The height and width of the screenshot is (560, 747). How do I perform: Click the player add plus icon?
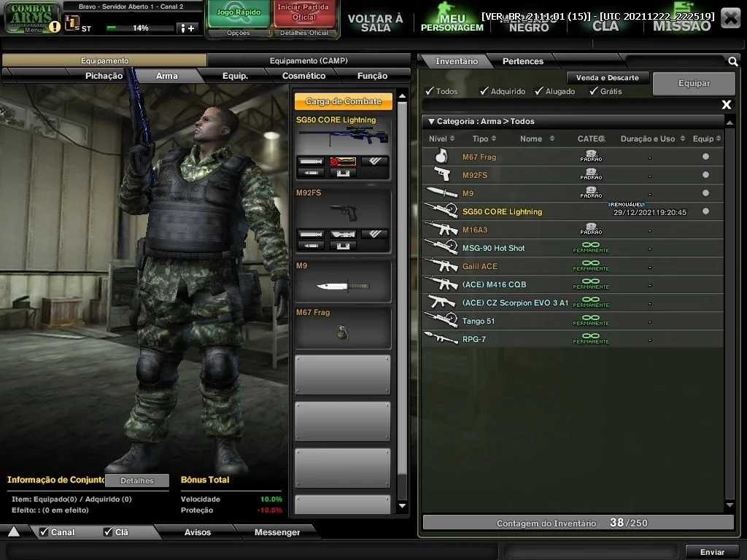coord(187,28)
